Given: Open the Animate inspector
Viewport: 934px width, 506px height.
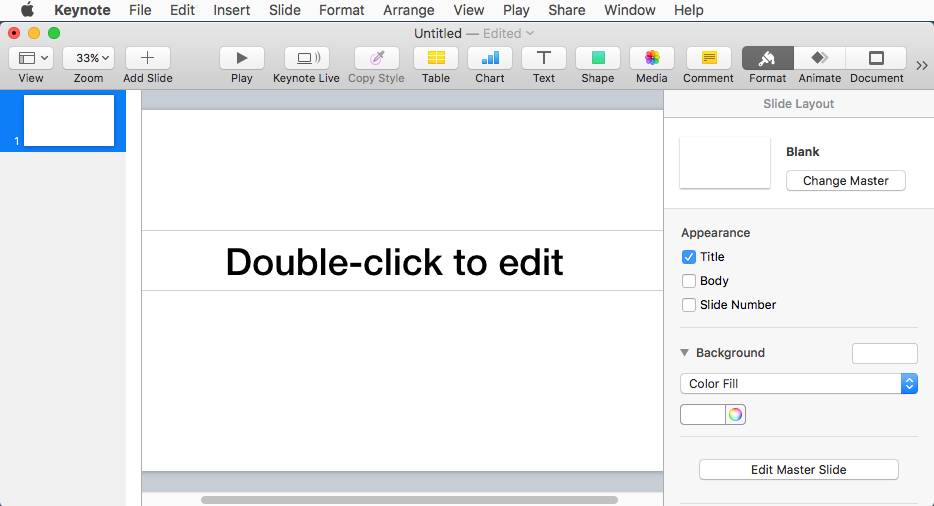Looking at the screenshot, I should 820,58.
